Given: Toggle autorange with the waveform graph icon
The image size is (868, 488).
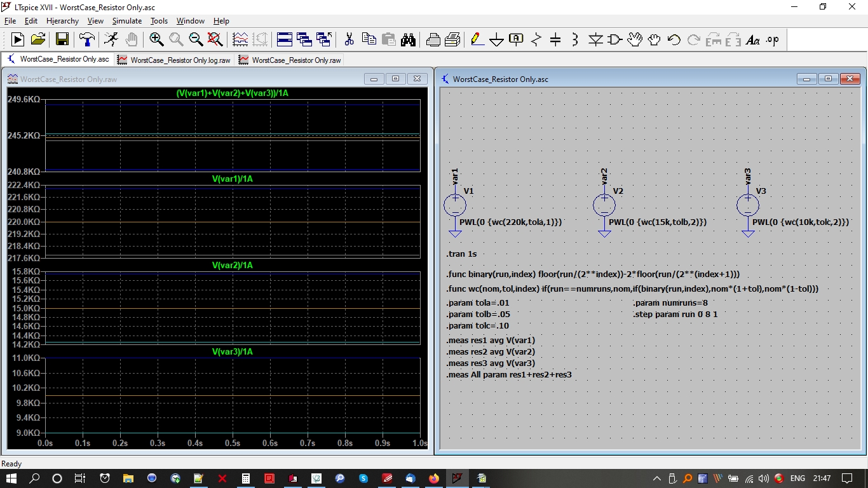Looking at the screenshot, I should pyautogui.click(x=240, y=40).
